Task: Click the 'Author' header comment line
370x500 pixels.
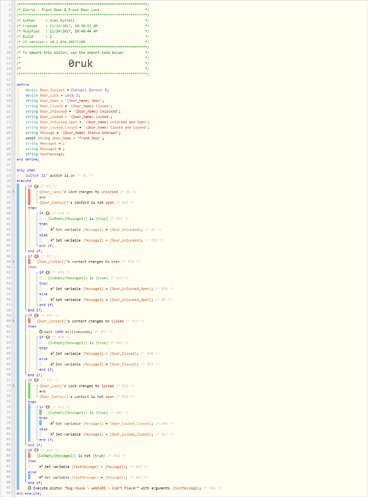Action: (83, 21)
